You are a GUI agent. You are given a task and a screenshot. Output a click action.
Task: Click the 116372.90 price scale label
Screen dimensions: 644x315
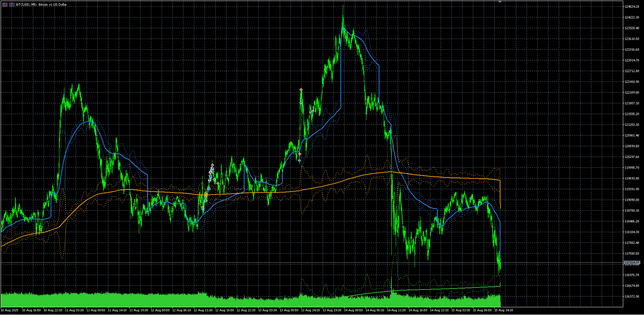pos(632,297)
